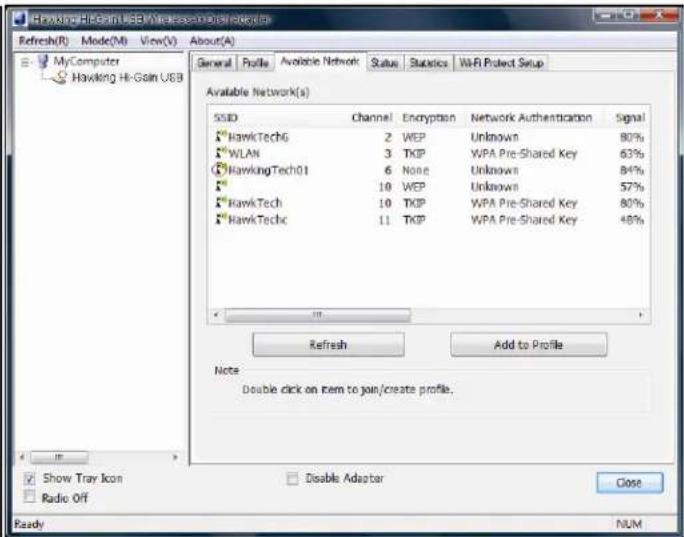This screenshot has height=537, width=684.
Task: Click the Add to Profile button
Action: coord(528,345)
